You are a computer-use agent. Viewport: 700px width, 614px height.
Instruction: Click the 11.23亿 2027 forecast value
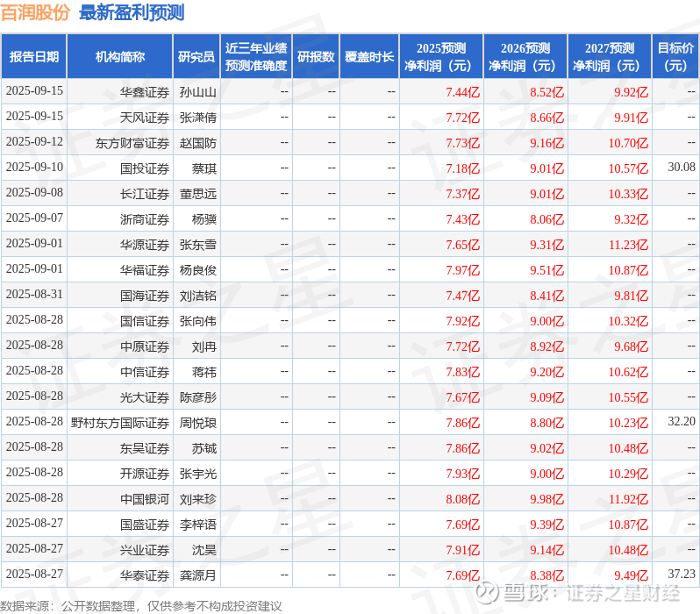628,245
